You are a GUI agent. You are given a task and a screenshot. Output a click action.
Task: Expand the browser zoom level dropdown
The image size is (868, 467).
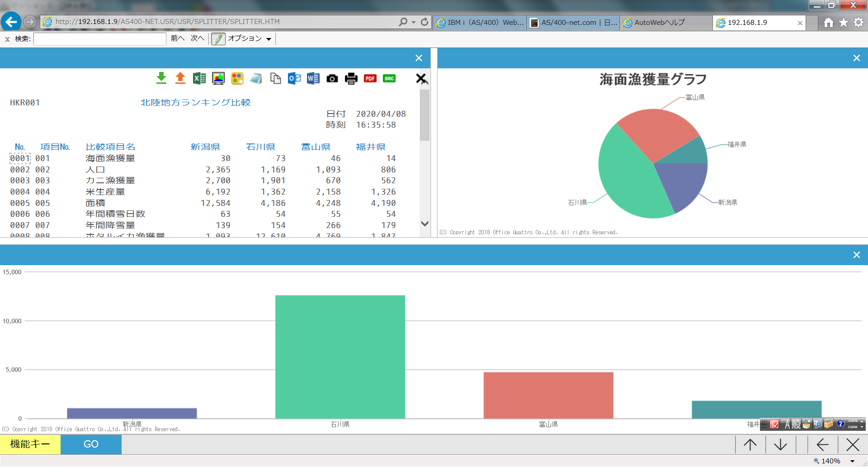(852, 461)
